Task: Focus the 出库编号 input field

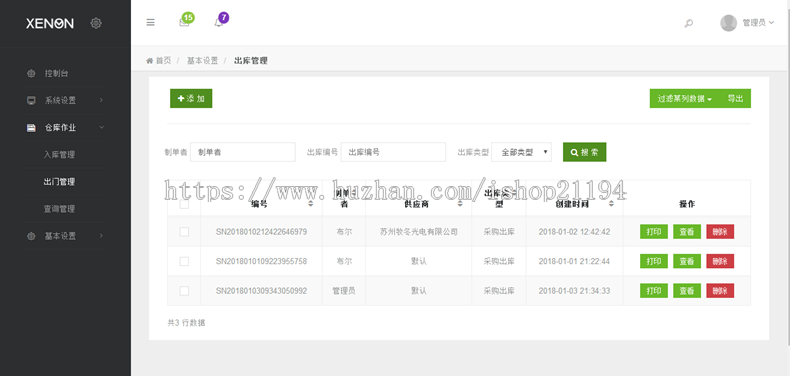Action: click(x=393, y=152)
